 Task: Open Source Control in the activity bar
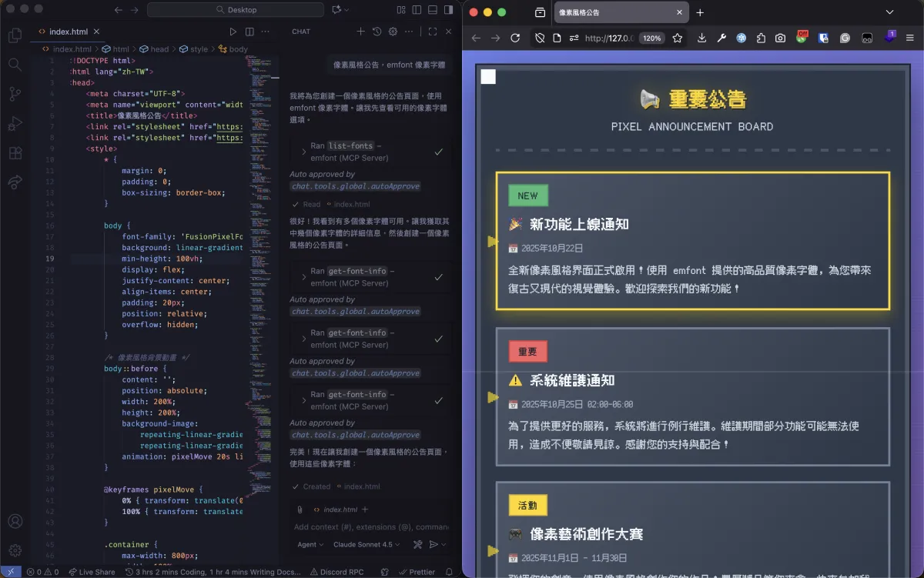point(15,94)
